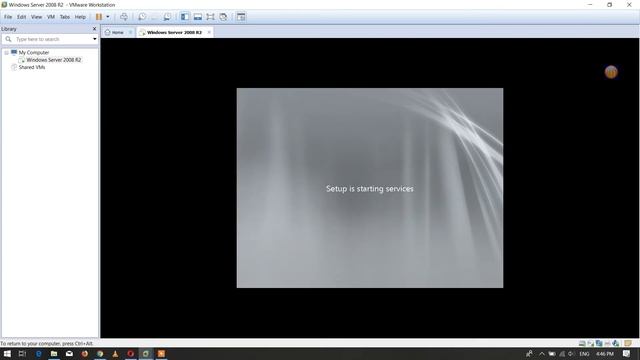Image resolution: width=640 pixels, height=360 pixels.
Task: Open Mail app from the taskbar
Action: [69, 354]
